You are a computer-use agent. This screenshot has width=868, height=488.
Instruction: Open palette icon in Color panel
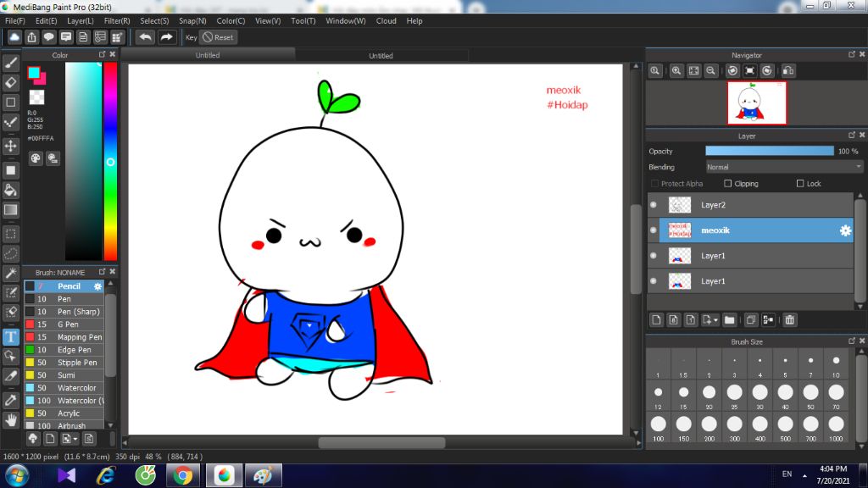click(x=36, y=158)
